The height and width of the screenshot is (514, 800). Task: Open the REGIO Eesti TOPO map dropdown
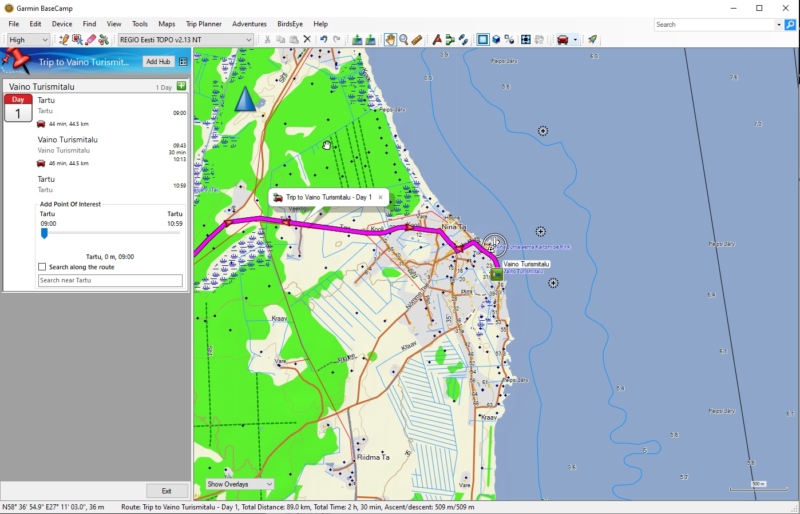186,40
